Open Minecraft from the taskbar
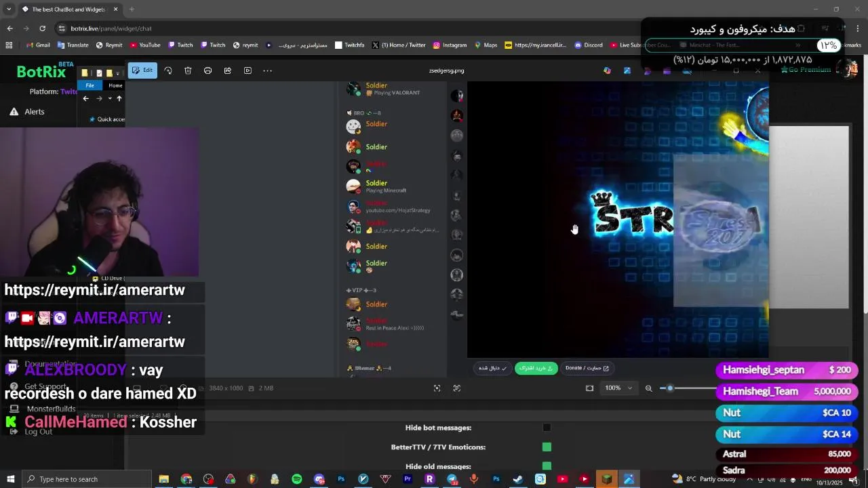This screenshot has height=488, width=868. click(606, 479)
